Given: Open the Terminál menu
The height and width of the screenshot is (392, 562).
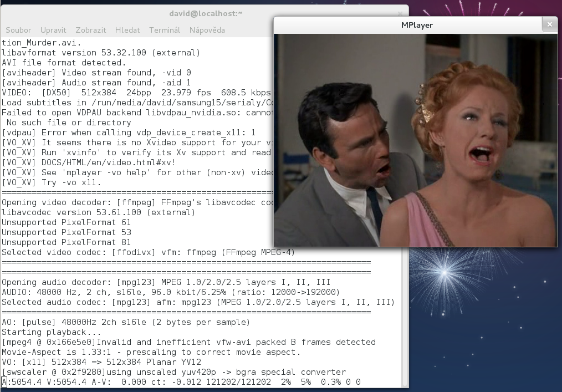Looking at the screenshot, I should point(165,30).
